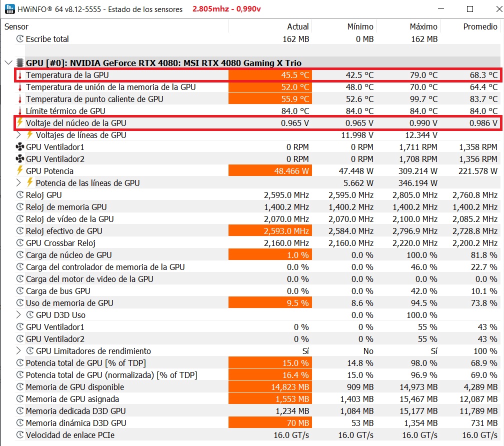
Task: Click clock icon beside Memoria de GPU disponible
Action: pyautogui.click(x=20, y=387)
